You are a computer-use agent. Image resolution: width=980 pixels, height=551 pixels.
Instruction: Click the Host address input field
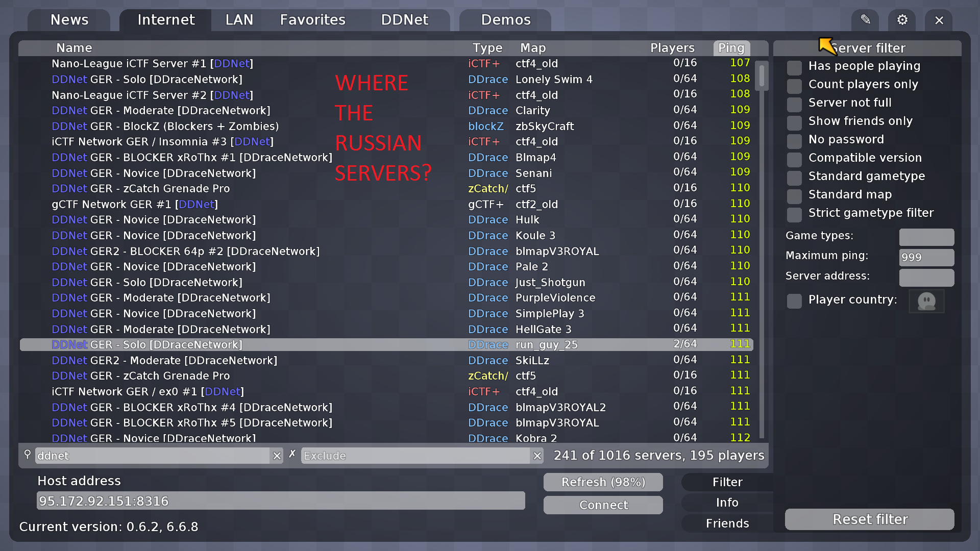pos(281,501)
